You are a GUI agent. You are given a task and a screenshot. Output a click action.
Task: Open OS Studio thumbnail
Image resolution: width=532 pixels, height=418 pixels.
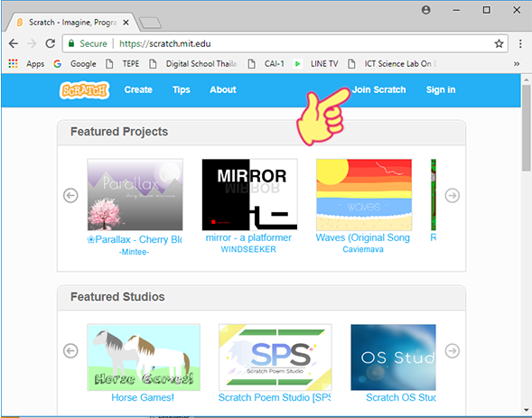tap(393, 358)
